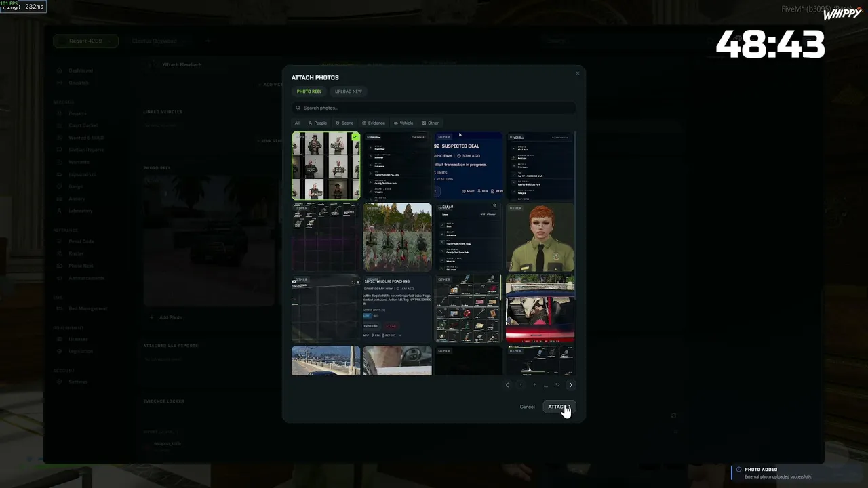Open Roster in the background sidebar
This screenshot has width=868, height=488.
coord(76,253)
